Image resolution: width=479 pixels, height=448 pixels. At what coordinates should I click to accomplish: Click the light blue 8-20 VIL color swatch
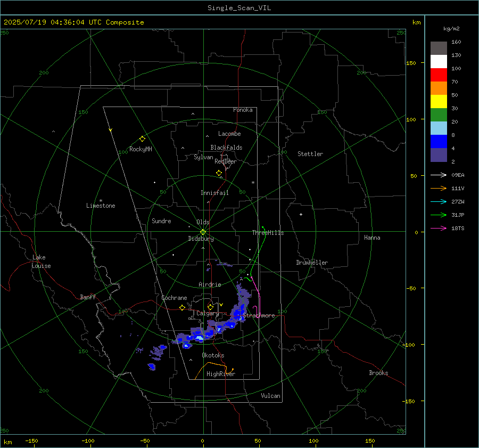tap(439, 128)
